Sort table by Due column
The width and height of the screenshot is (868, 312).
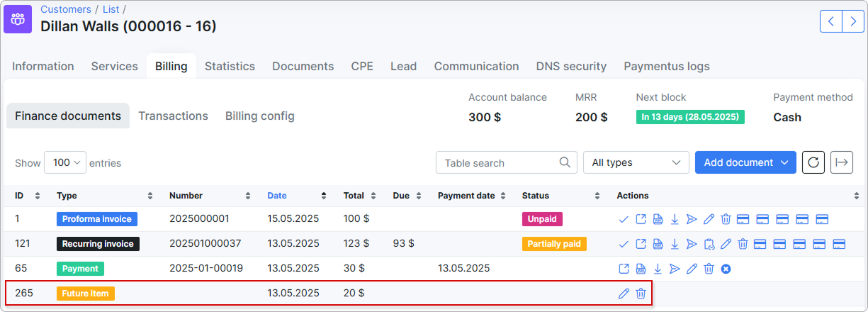click(x=408, y=196)
